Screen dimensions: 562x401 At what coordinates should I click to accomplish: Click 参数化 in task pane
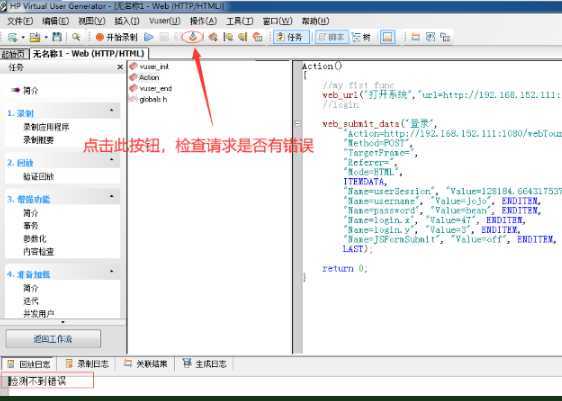click(x=35, y=239)
